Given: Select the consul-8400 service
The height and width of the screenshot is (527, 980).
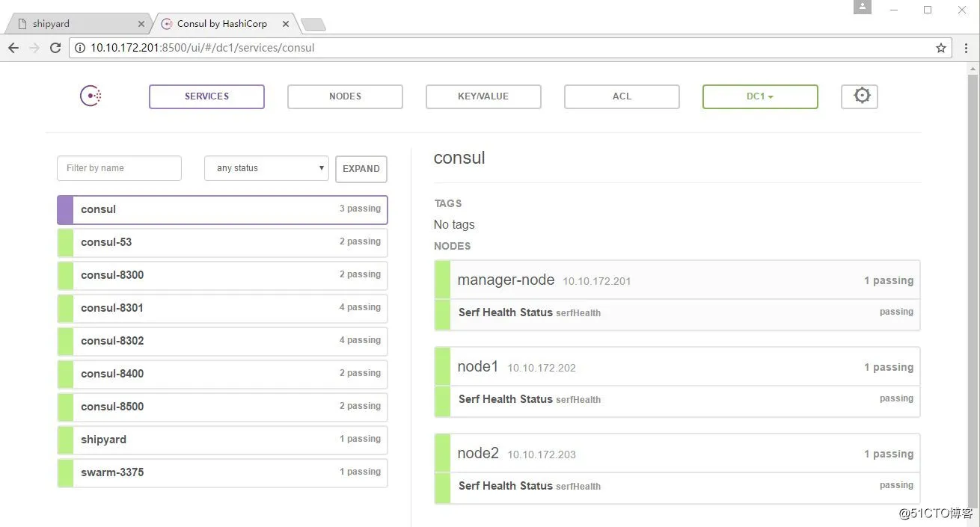Looking at the screenshot, I should (x=222, y=374).
